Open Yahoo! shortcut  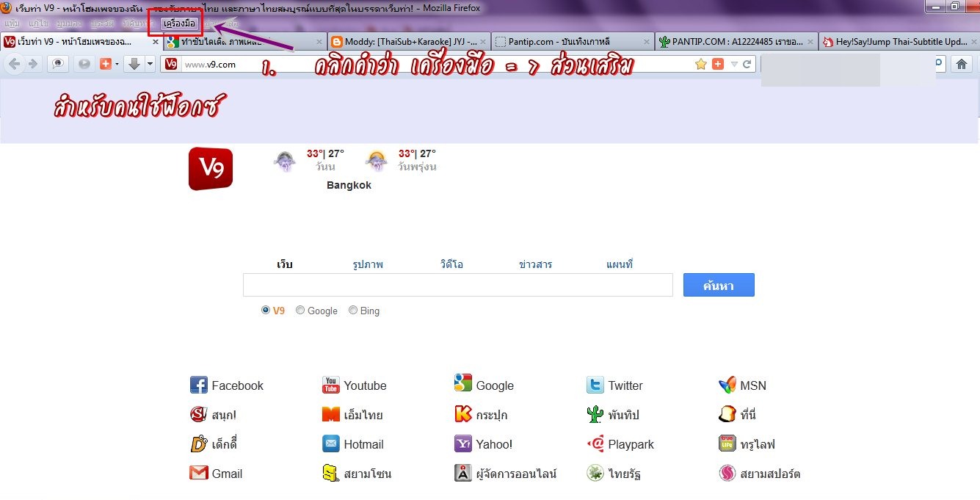coord(483,444)
